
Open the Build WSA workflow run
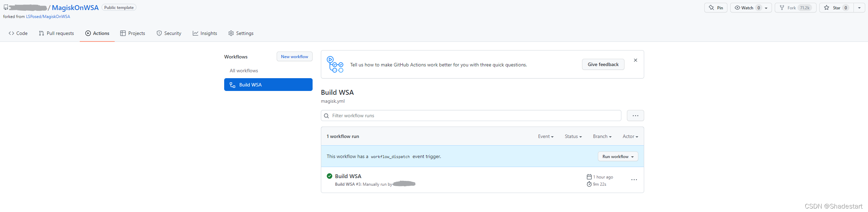pyautogui.click(x=348, y=176)
